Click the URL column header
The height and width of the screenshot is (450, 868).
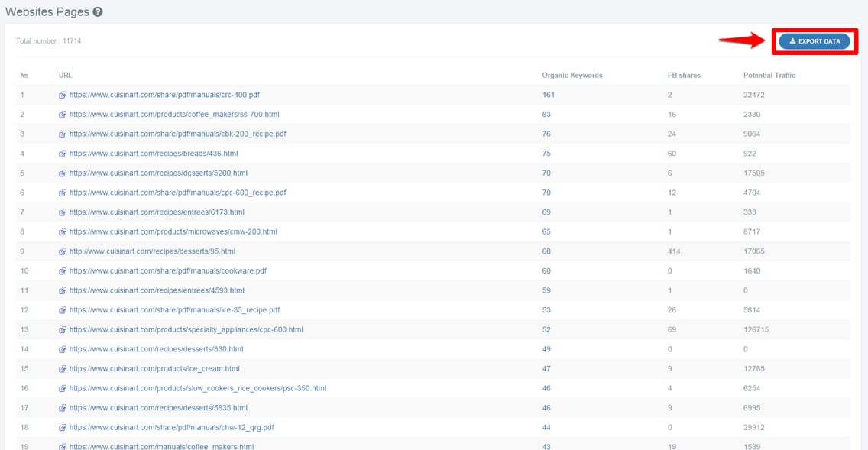tap(66, 75)
